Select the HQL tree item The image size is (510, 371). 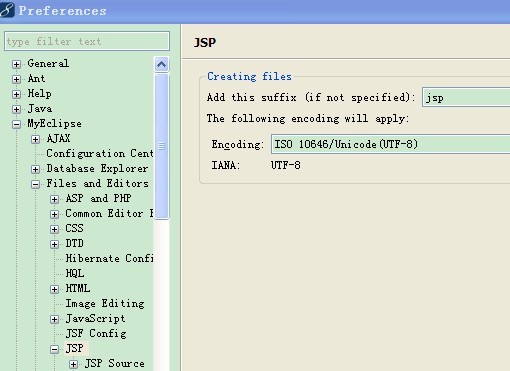(x=75, y=273)
